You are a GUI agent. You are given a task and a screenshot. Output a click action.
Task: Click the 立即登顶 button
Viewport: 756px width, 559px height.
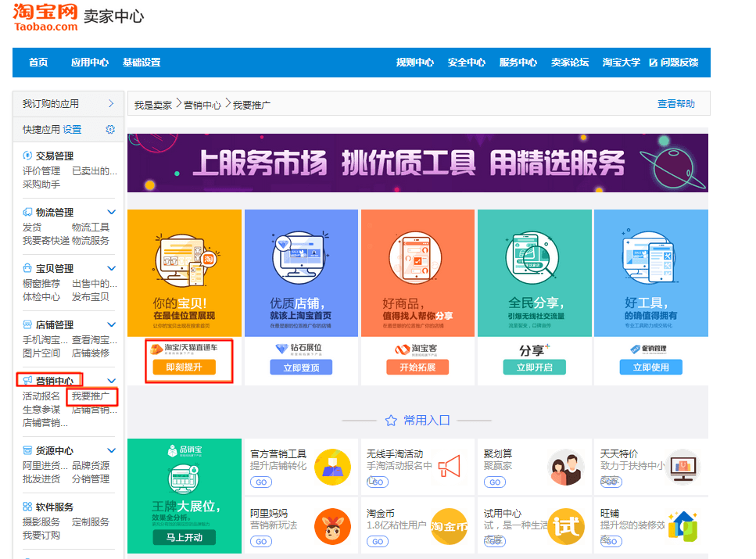(301, 367)
